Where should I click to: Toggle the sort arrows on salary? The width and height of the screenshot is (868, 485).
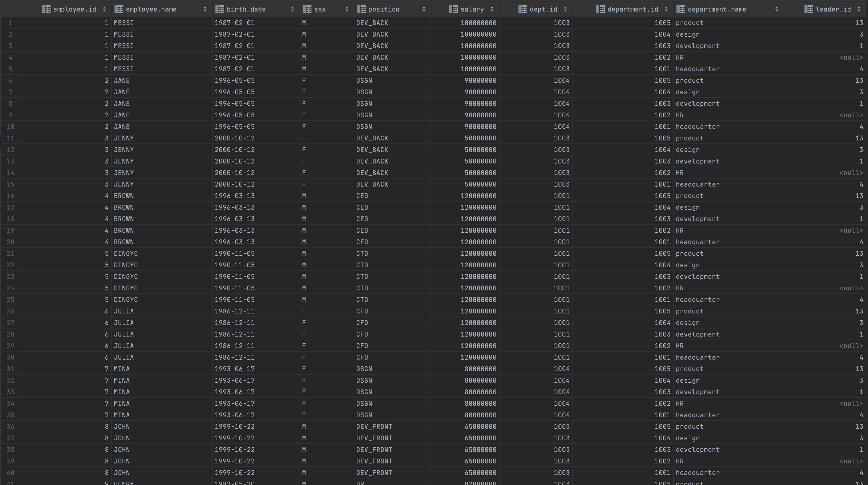492,9
